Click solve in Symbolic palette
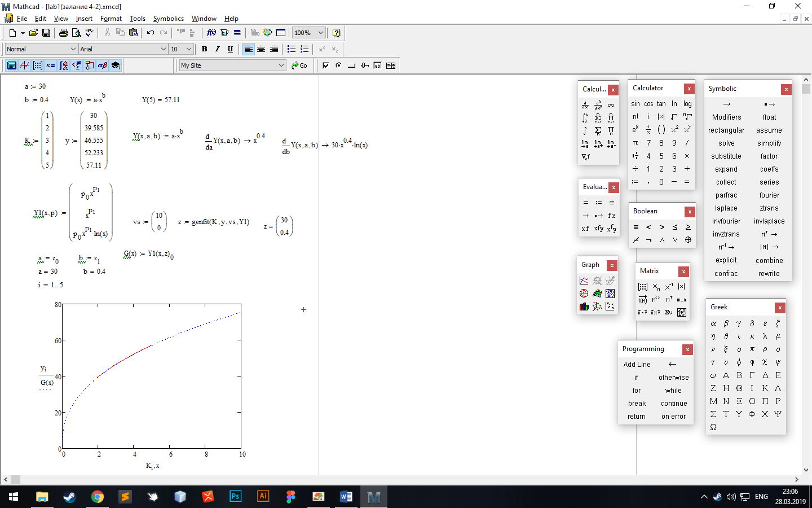This screenshot has width=812, height=508. click(x=726, y=143)
